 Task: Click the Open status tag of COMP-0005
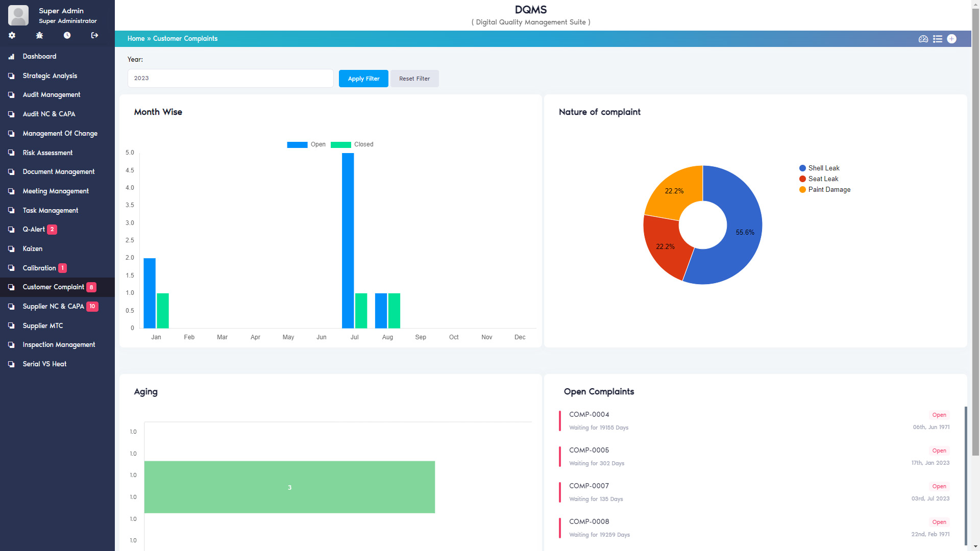pyautogui.click(x=939, y=450)
